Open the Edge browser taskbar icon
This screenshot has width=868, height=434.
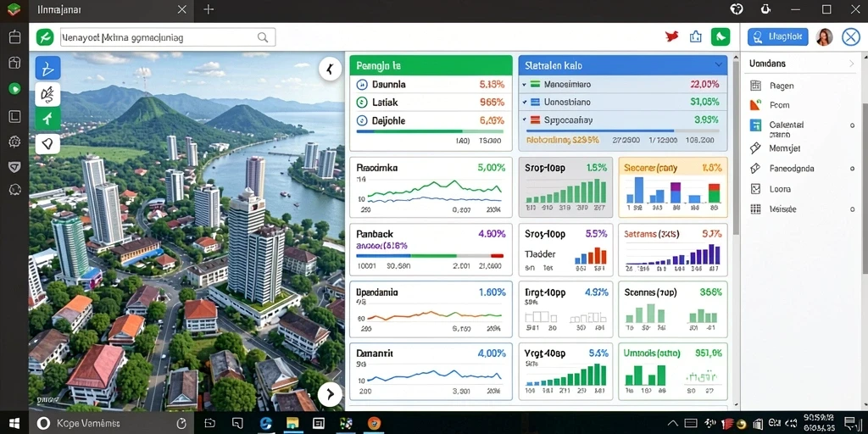point(266,424)
